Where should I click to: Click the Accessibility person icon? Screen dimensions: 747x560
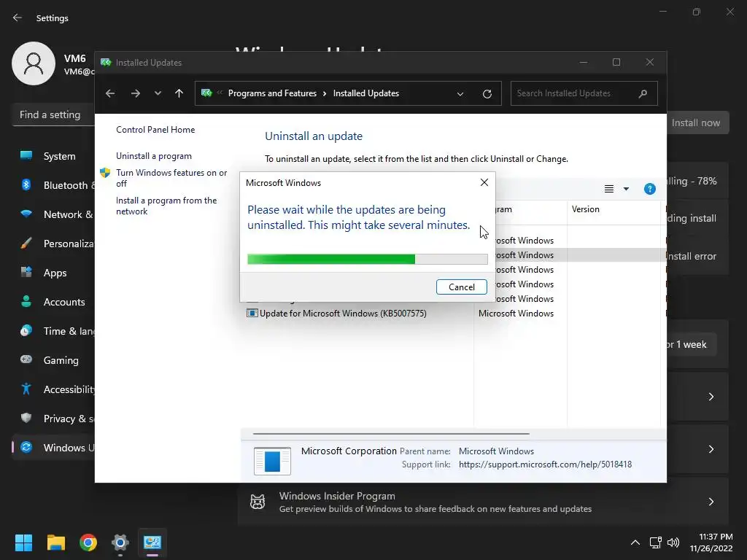[26, 389]
